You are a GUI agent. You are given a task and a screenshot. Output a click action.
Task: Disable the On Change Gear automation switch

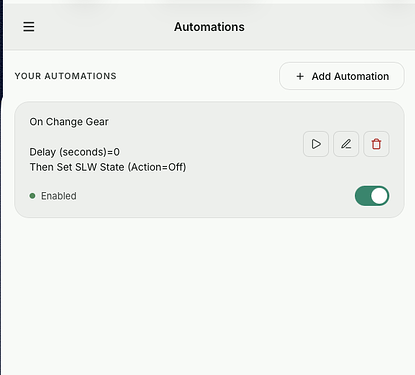click(372, 196)
